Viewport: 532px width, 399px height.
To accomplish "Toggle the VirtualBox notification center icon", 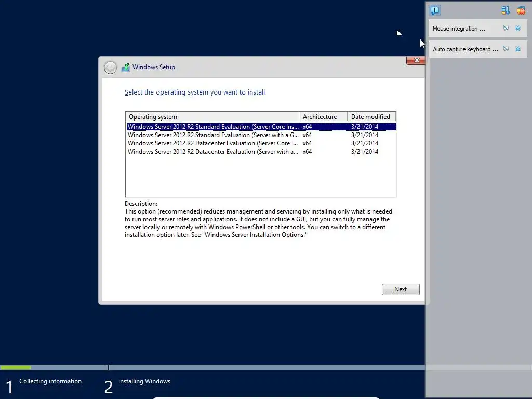I will point(435,10).
